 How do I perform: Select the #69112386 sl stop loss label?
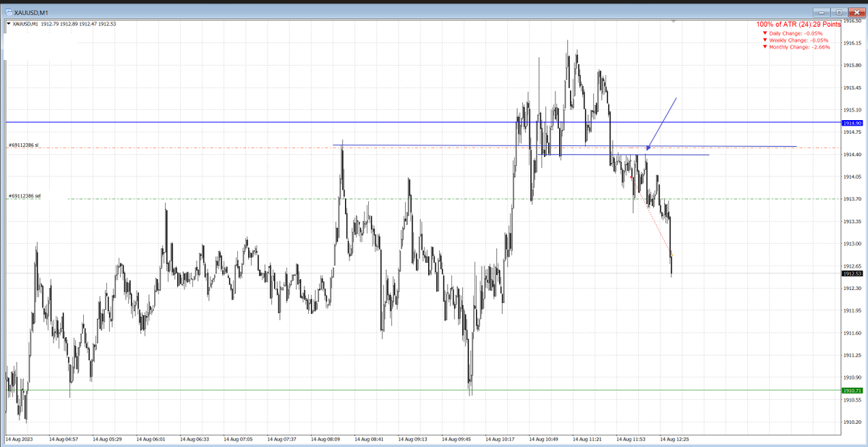point(23,145)
